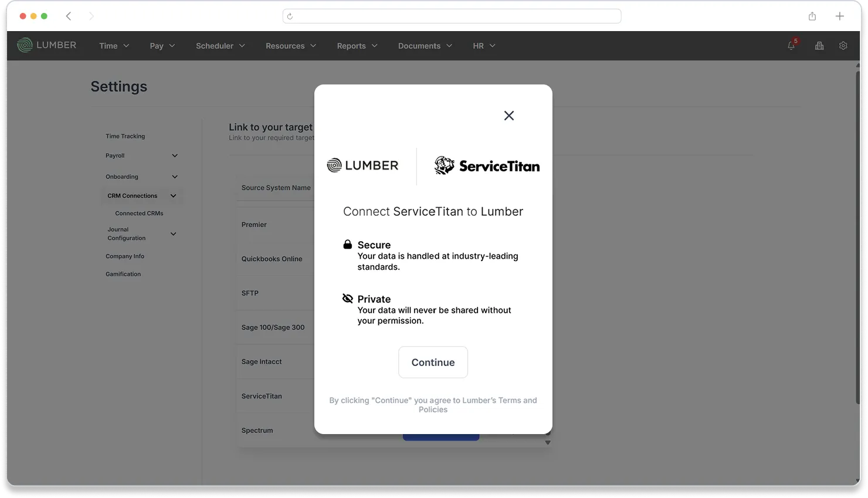Open the Resources menu
Viewport: 868px width, 498px height.
(x=291, y=46)
